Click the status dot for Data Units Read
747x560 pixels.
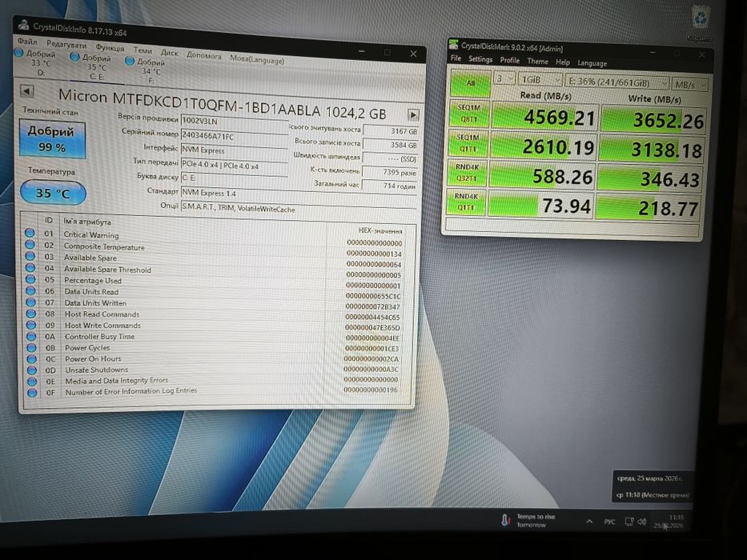pos(30,290)
